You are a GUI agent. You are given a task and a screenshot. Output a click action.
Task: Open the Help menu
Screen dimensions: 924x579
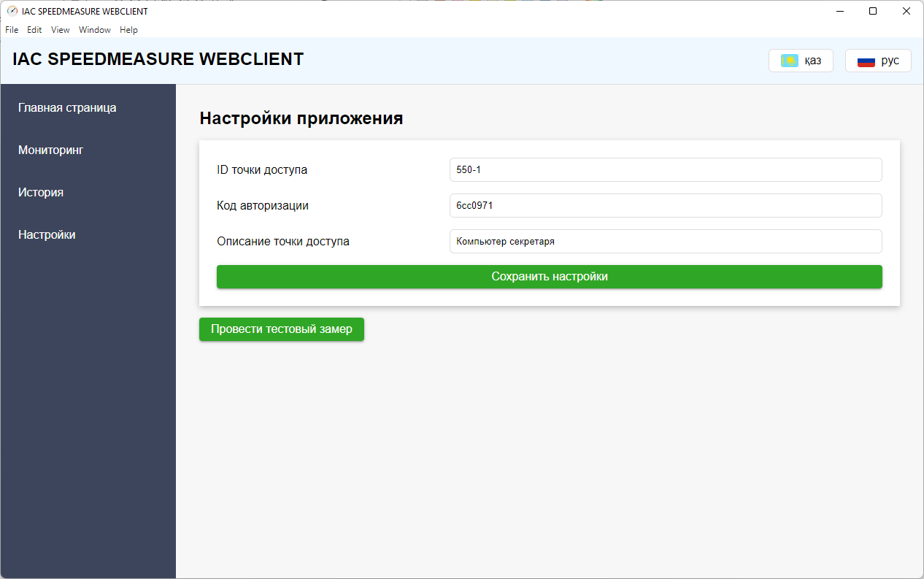click(x=128, y=30)
